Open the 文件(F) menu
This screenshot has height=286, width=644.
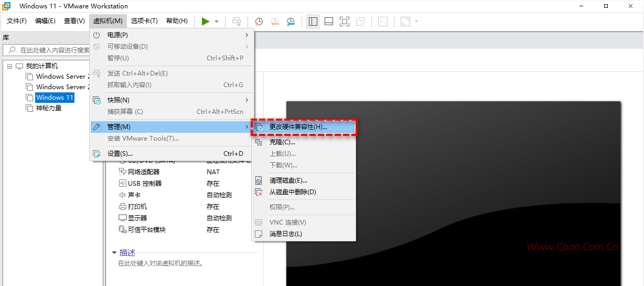point(17,21)
